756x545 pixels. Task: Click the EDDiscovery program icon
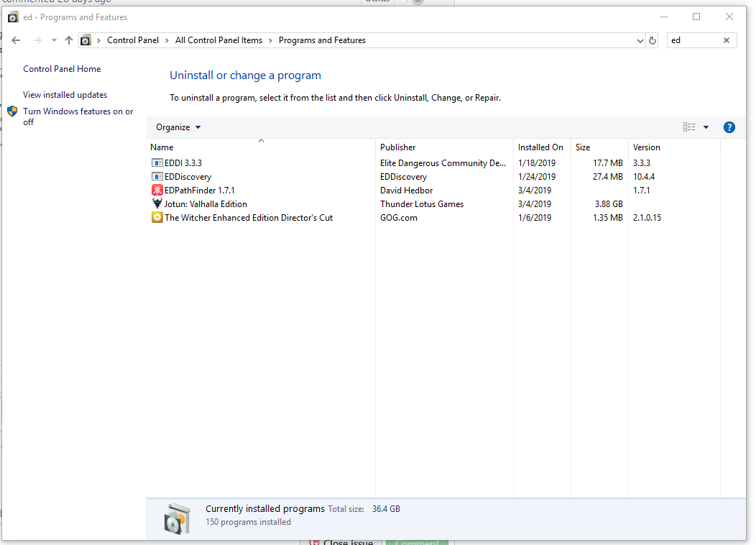coord(157,177)
